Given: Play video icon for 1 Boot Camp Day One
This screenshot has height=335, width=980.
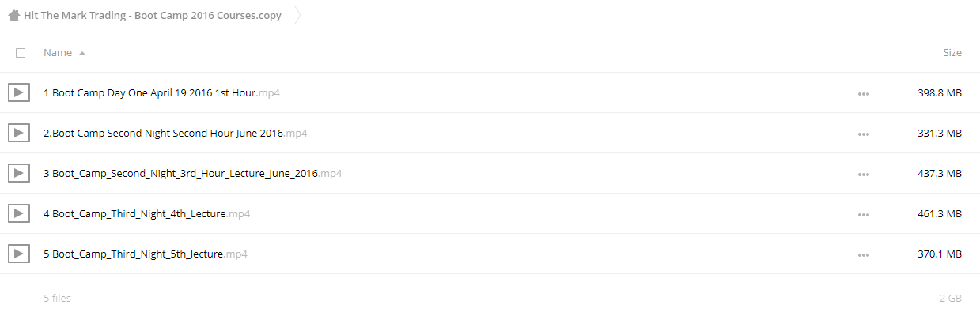Looking at the screenshot, I should [19, 92].
